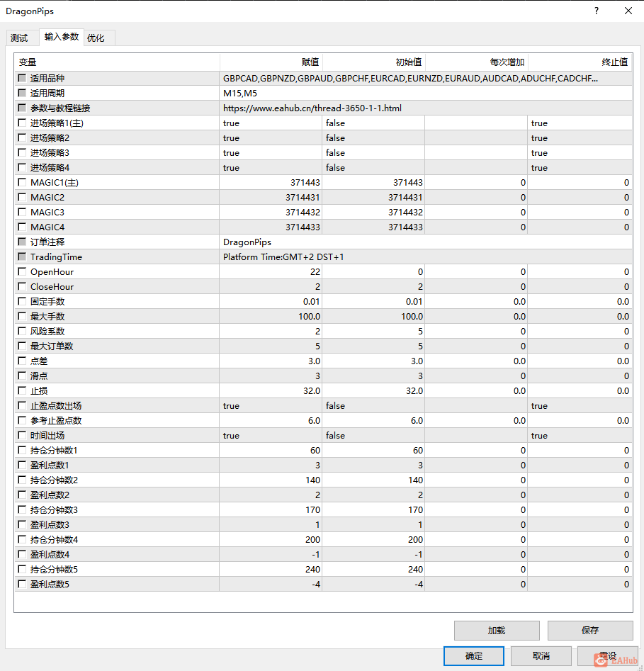The width and height of the screenshot is (644, 671).
Task: Edit 最大手数 value 100.0
Action: click(271, 316)
